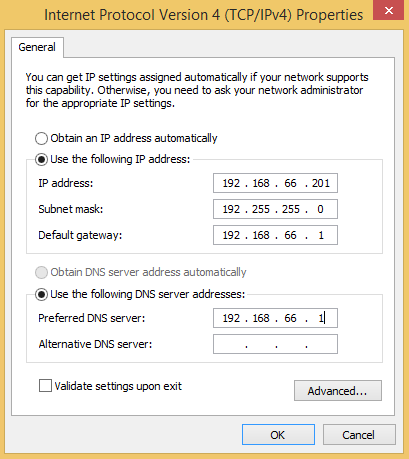Close the IPv4 Properties window

[388, 10]
